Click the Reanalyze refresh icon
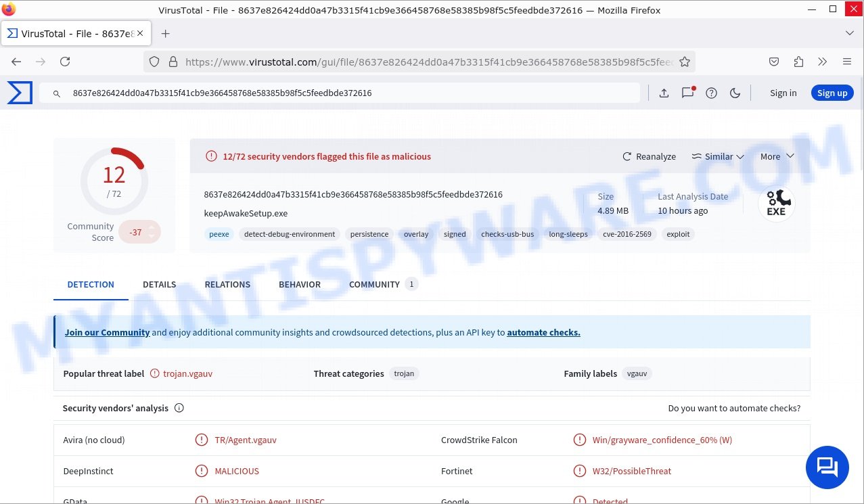864x504 pixels. coord(627,156)
